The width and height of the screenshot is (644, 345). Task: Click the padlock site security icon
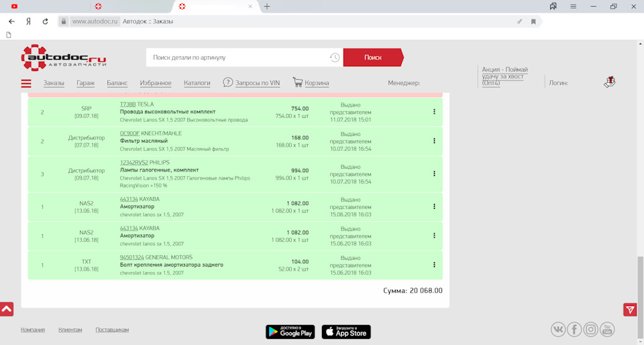click(x=63, y=21)
